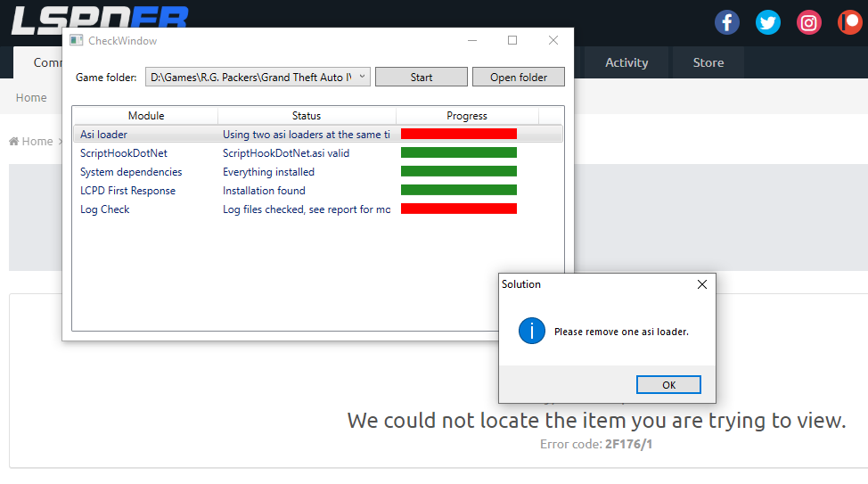Image resolution: width=868 pixels, height=484 pixels.
Task: Click 'Log files checked' status text
Action: (307, 209)
